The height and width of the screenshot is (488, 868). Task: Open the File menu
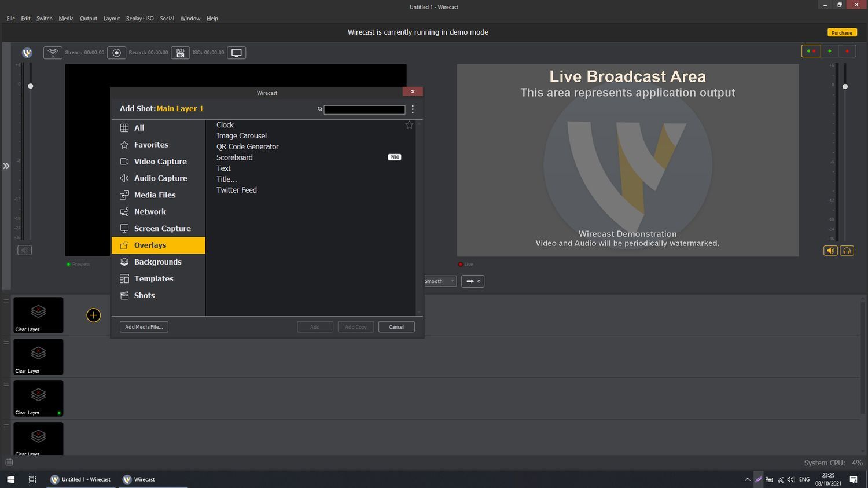click(x=11, y=19)
